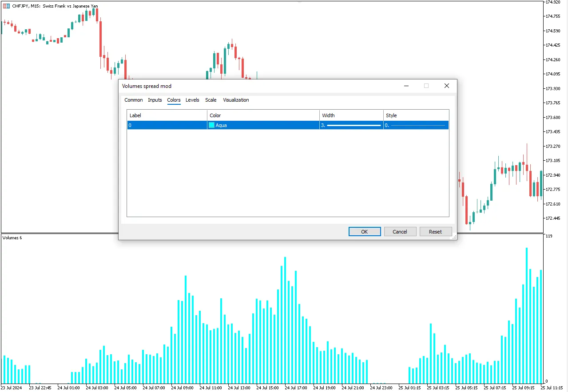Image resolution: width=568 pixels, height=392 pixels.
Task: Open the Common tab
Action: coord(133,100)
